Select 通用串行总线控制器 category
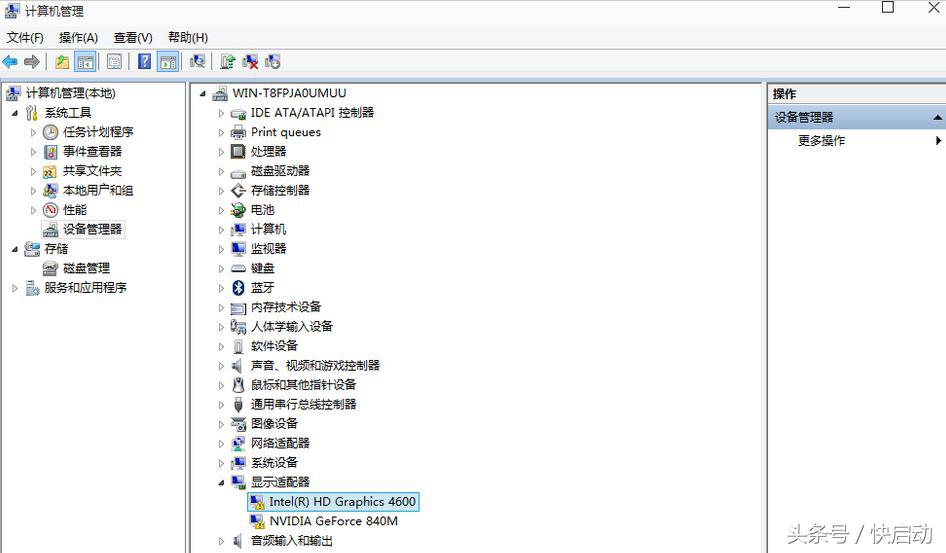Viewport: 946px width, 553px height. 303,404
